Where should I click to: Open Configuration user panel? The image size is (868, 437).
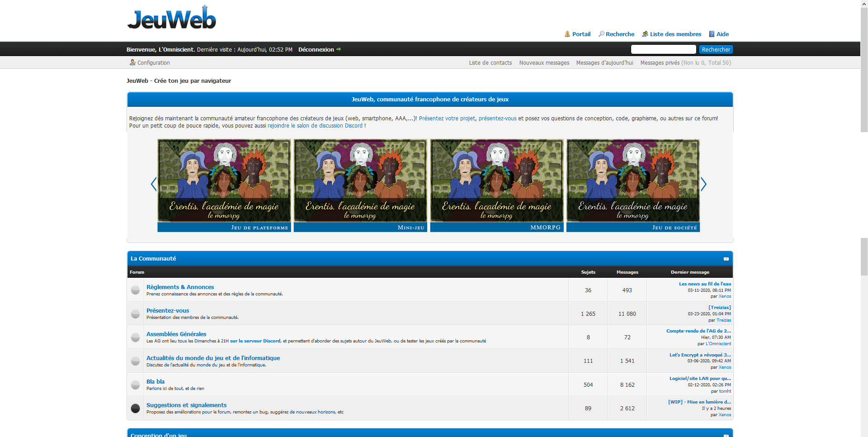coord(154,63)
